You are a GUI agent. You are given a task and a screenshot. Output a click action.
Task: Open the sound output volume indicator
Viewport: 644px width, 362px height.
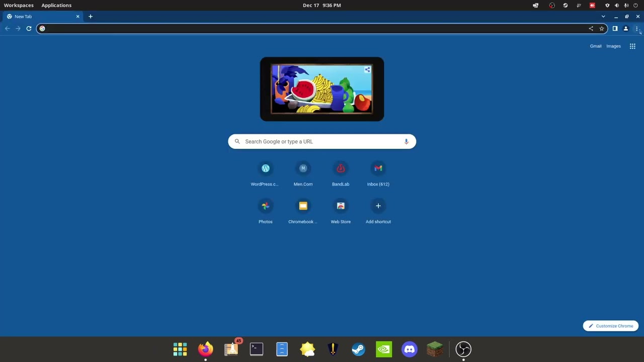pos(617,5)
